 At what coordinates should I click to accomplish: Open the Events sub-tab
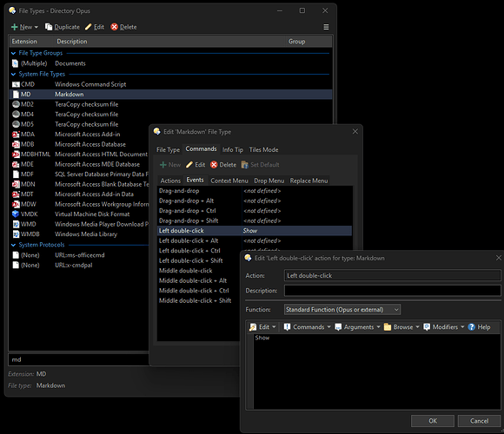pos(196,180)
